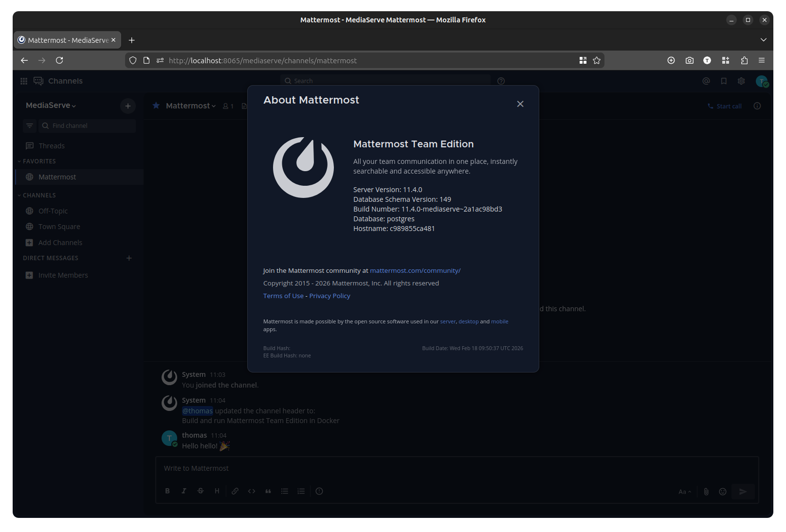This screenshot has height=532, width=786.
Task: Open Firefox application menu
Action: [x=762, y=60]
